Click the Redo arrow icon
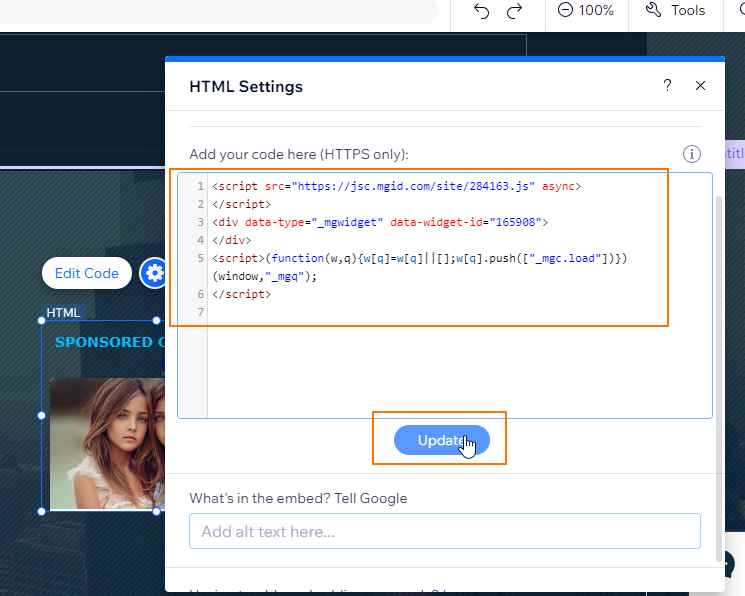745x596 pixels. coord(514,11)
